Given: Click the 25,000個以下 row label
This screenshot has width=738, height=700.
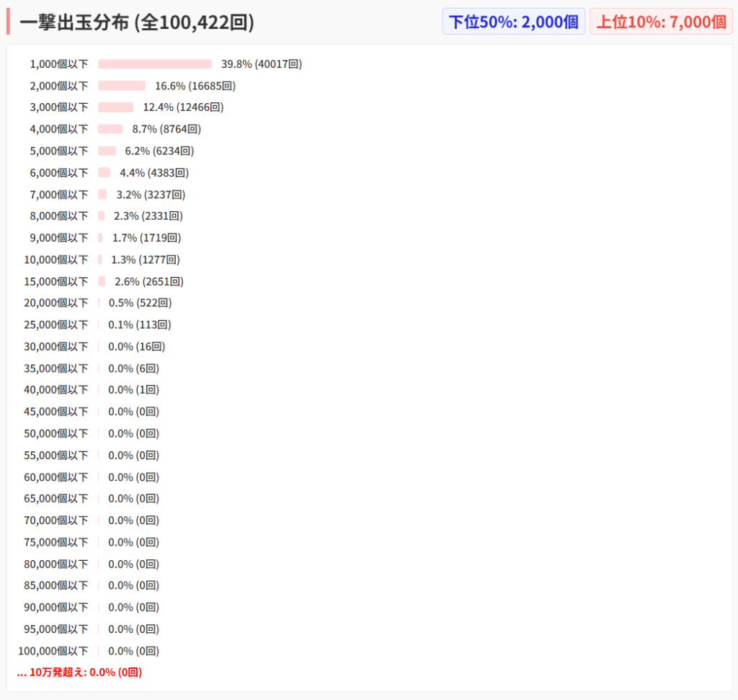Looking at the screenshot, I should tap(55, 324).
